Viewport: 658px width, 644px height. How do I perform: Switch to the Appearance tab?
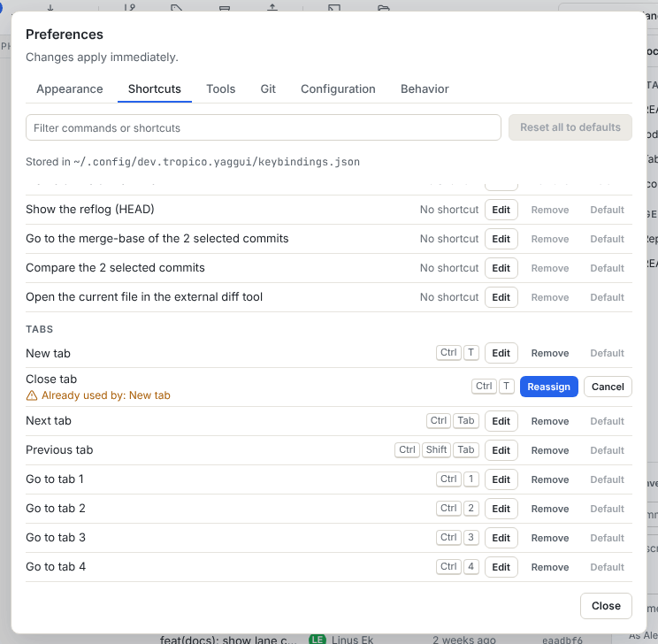[70, 89]
